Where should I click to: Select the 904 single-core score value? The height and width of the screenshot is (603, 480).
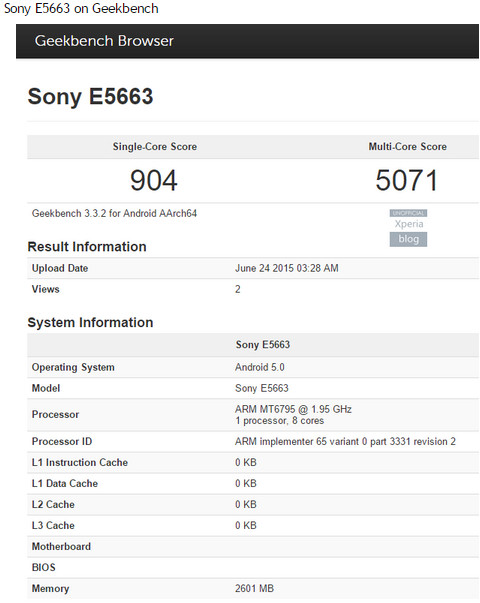point(154,180)
